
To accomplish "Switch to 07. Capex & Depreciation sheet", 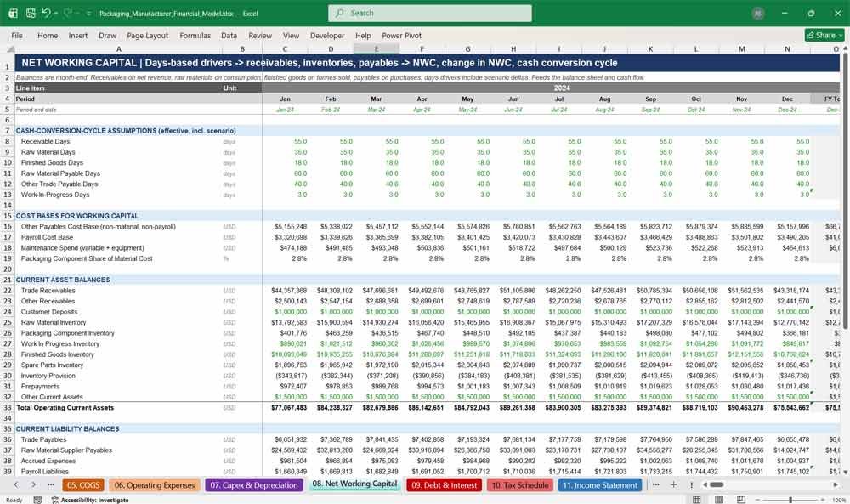I will (x=254, y=485).
